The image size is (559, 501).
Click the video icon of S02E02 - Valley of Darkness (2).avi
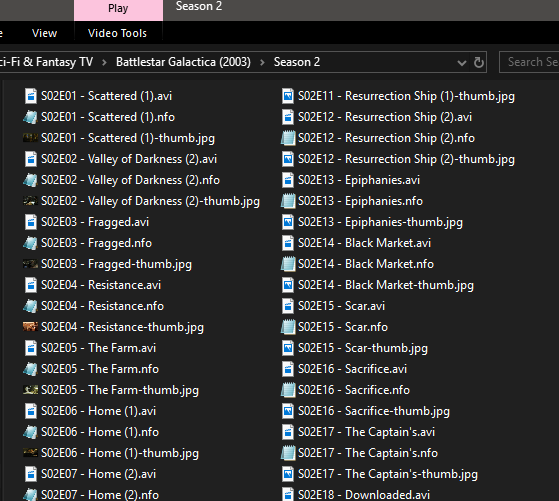[31, 159]
